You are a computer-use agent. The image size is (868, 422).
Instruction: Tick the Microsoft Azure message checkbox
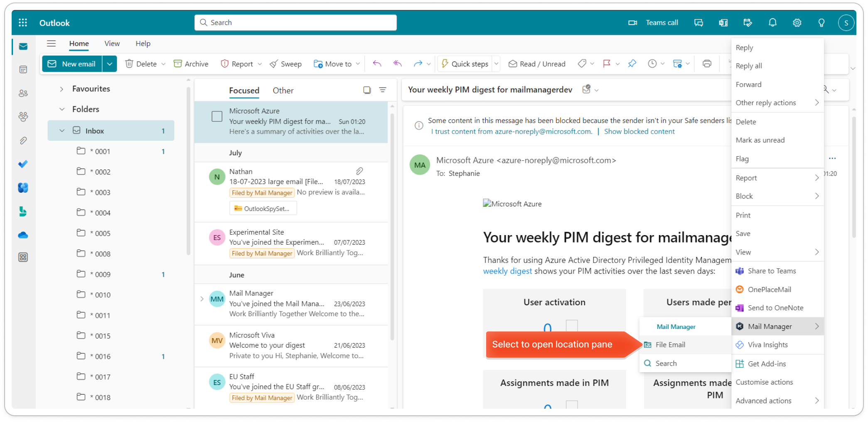coord(217,116)
